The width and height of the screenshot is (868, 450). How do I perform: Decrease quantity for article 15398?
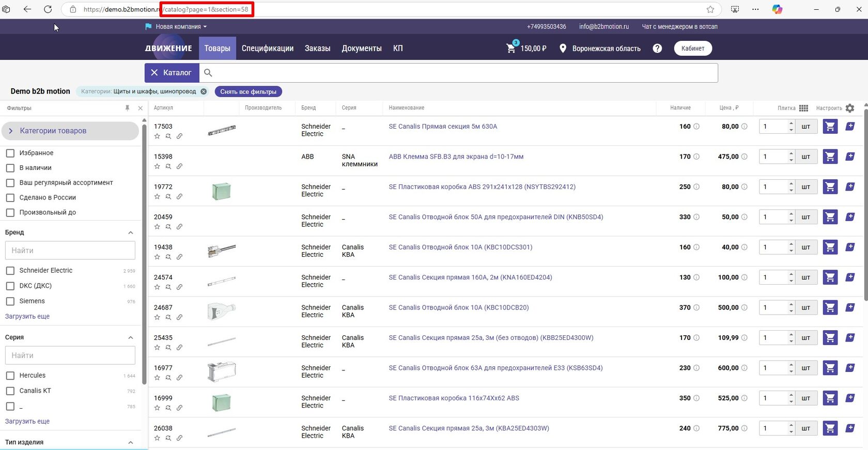(791, 160)
